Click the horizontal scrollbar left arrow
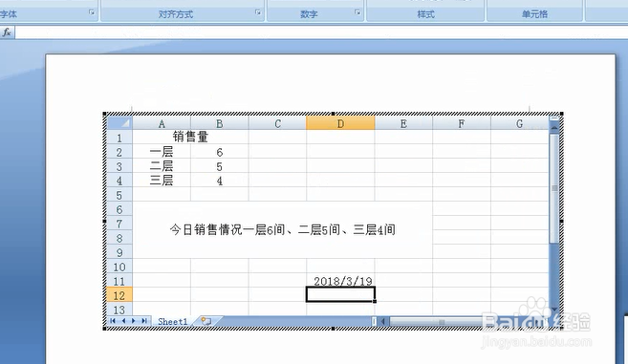The height and width of the screenshot is (364, 628). click(x=383, y=321)
